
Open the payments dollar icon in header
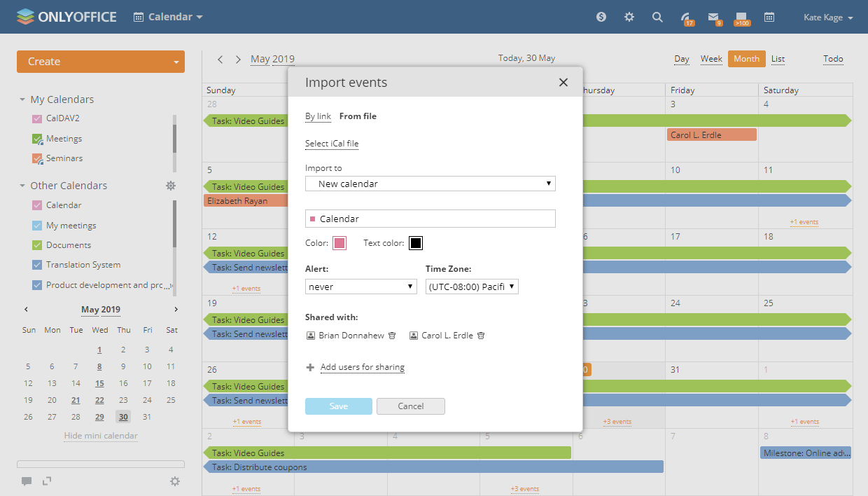coord(601,17)
